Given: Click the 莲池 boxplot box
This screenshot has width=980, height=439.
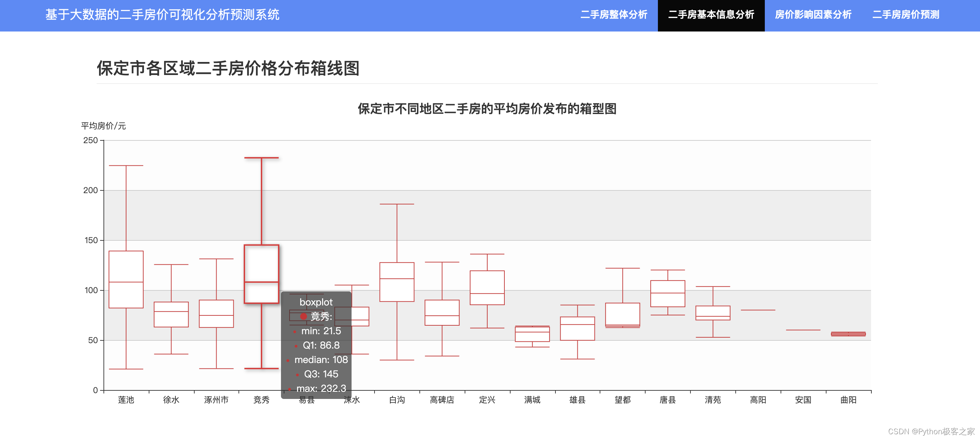Looking at the screenshot, I should 126,279.
